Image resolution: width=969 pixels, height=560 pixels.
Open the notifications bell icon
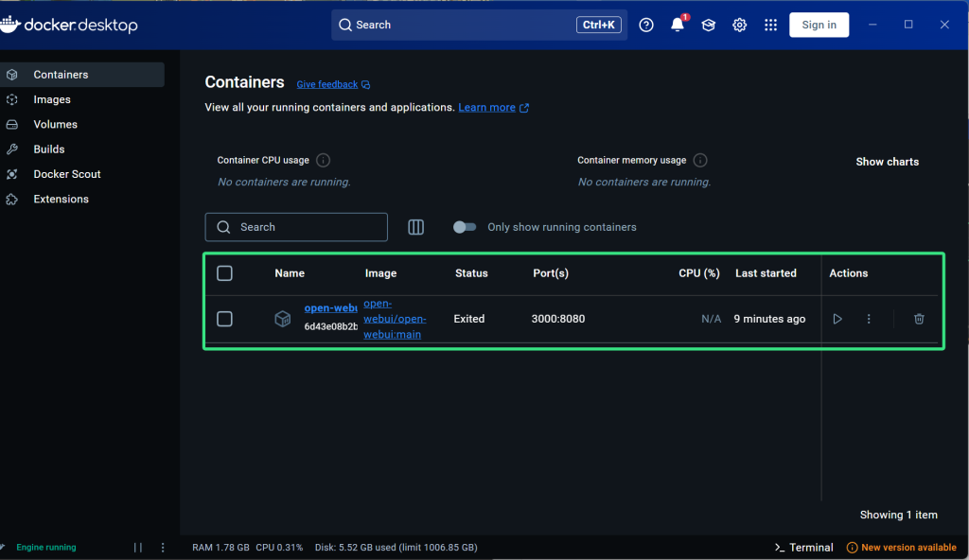678,26
